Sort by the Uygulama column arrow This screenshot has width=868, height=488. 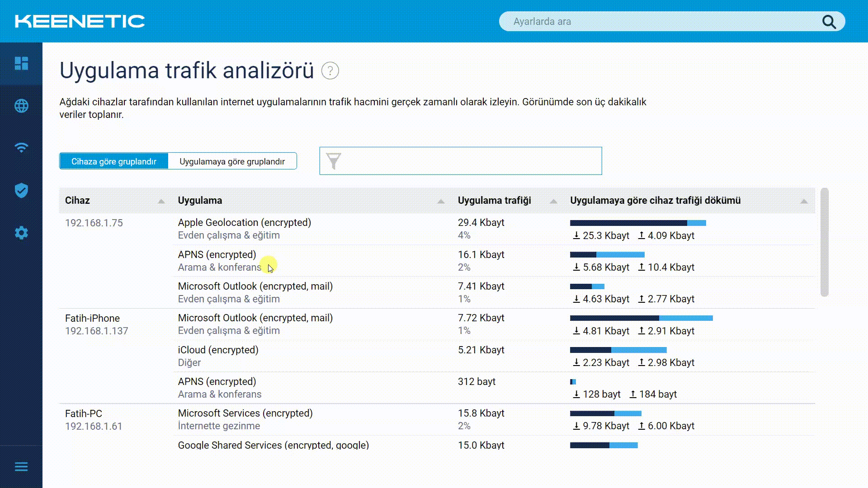tap(441, 202)
